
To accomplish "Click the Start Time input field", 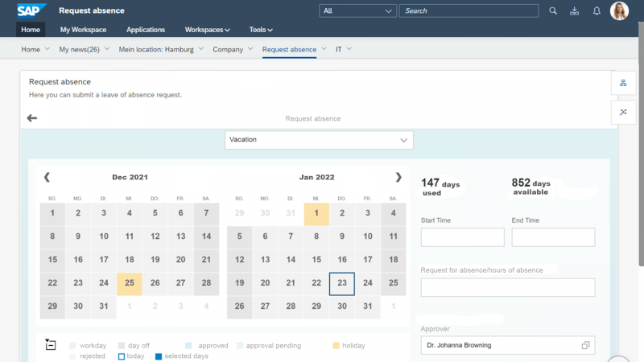I will click(462, 237).
